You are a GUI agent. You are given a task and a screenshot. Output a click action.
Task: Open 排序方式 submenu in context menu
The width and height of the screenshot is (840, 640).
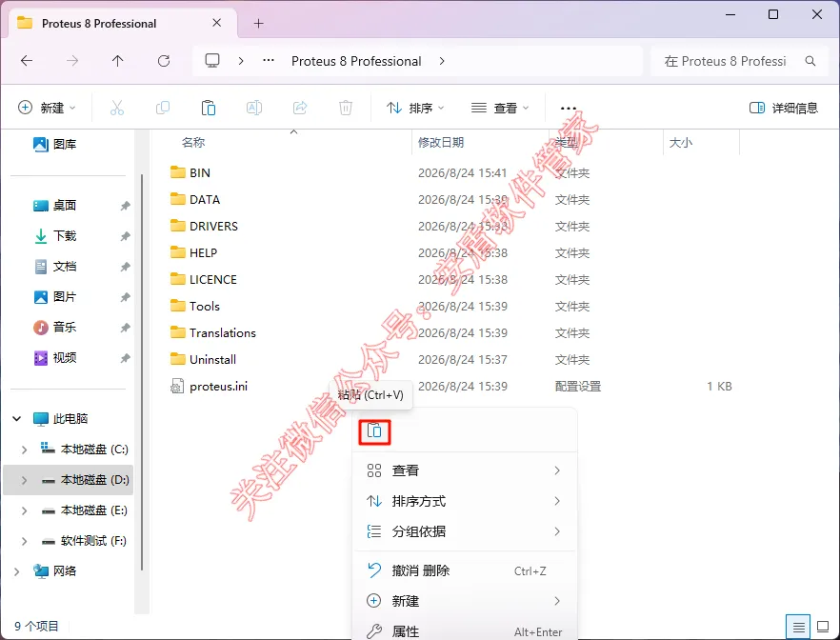(x=464, y=501)
